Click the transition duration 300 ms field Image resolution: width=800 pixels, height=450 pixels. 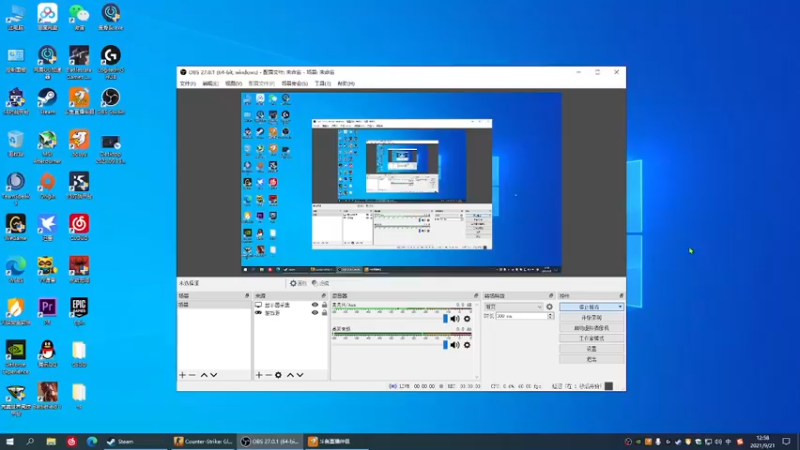[521, 316]
